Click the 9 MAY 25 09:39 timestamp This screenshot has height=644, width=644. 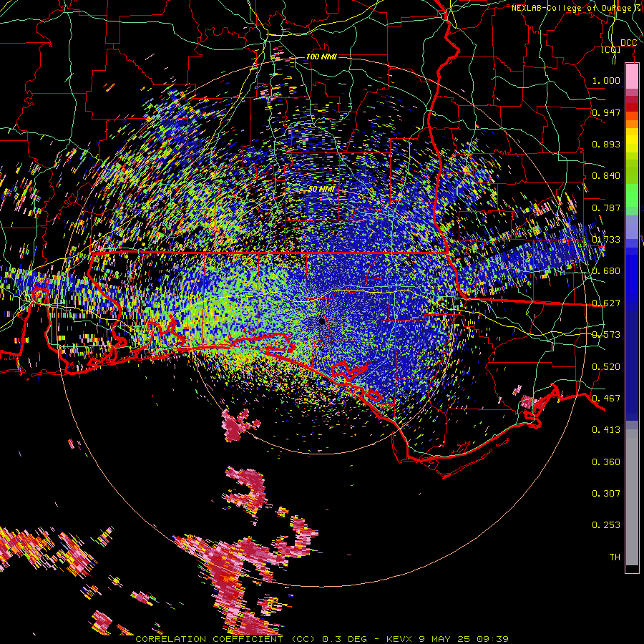[464, 639]
